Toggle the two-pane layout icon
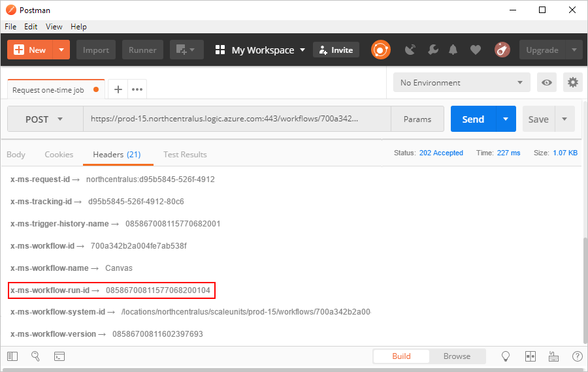 [x=531, y=356]
